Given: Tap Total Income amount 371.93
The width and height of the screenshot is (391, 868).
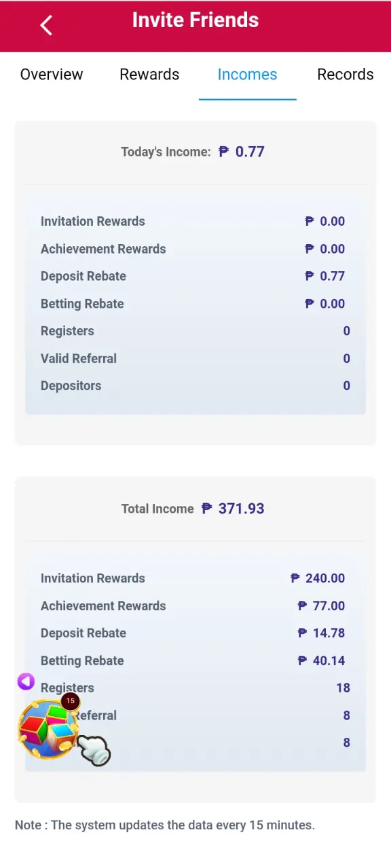Looking at the screenshot, I should 233,509.
